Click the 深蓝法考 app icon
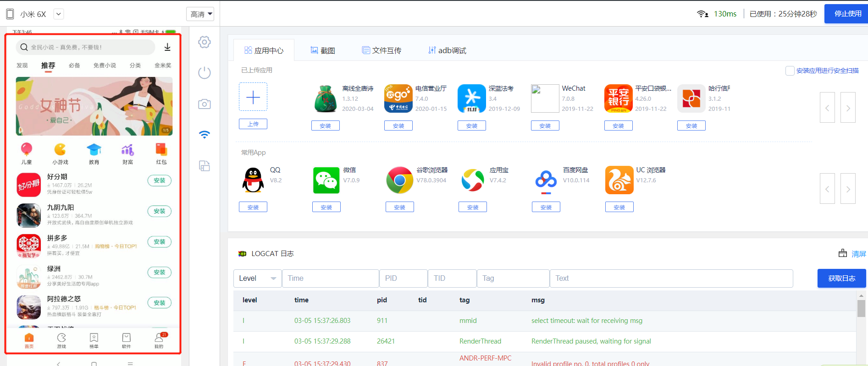Image resolution: width=868 pixels, height=366 pixels. 472,98
